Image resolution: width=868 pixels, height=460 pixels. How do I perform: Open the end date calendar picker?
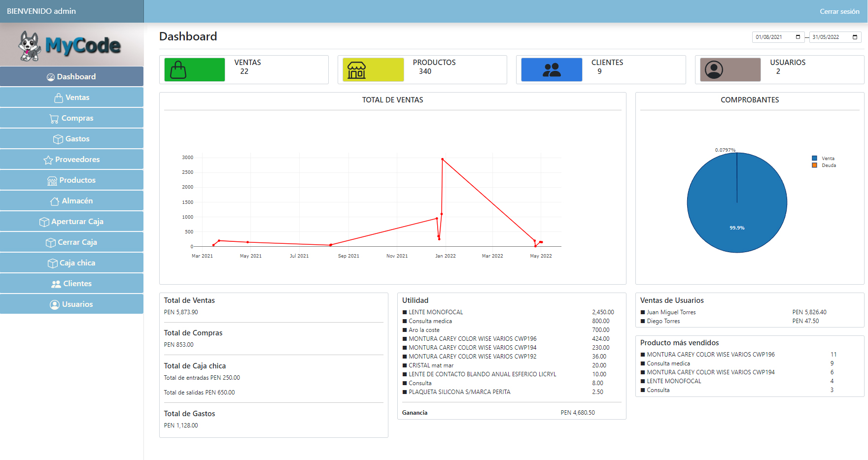pyautogui.click(x=855, y=37)
